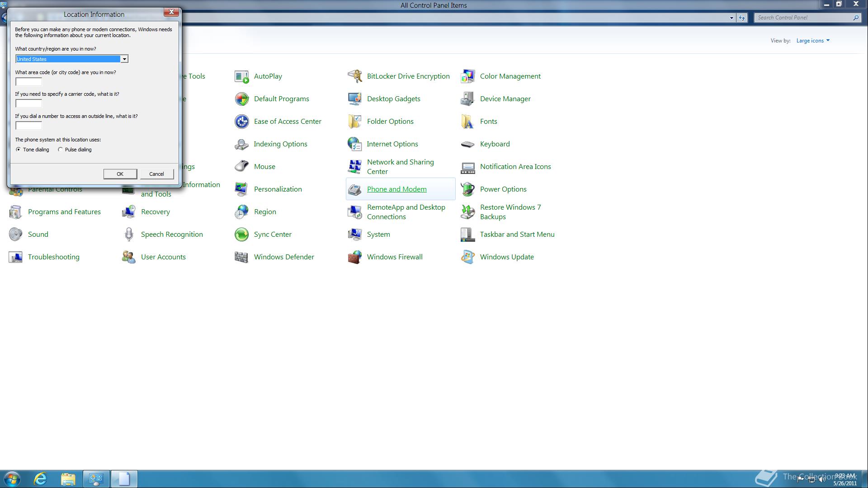Open the Mouse icon
This screenshot has height=488, width=868.
(x=242, y=167)
